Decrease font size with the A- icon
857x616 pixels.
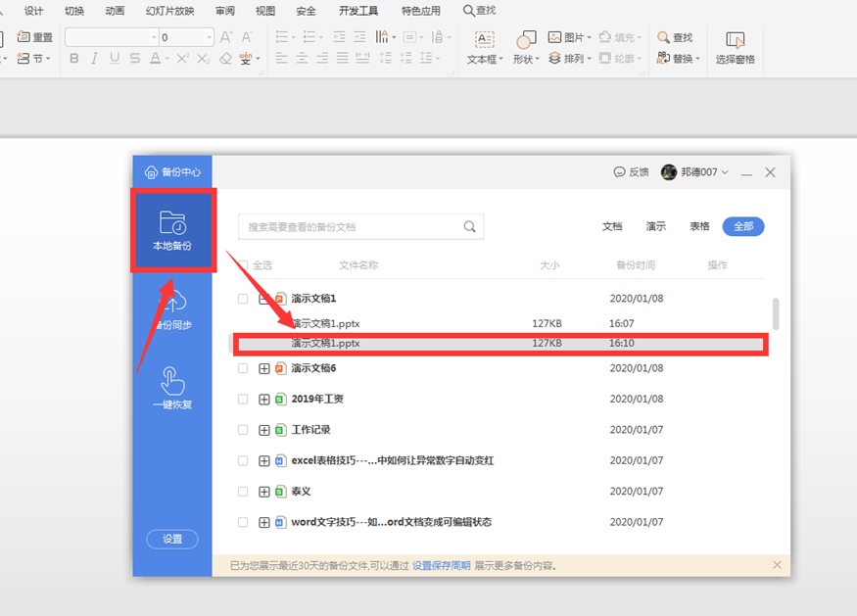point(247,37)
